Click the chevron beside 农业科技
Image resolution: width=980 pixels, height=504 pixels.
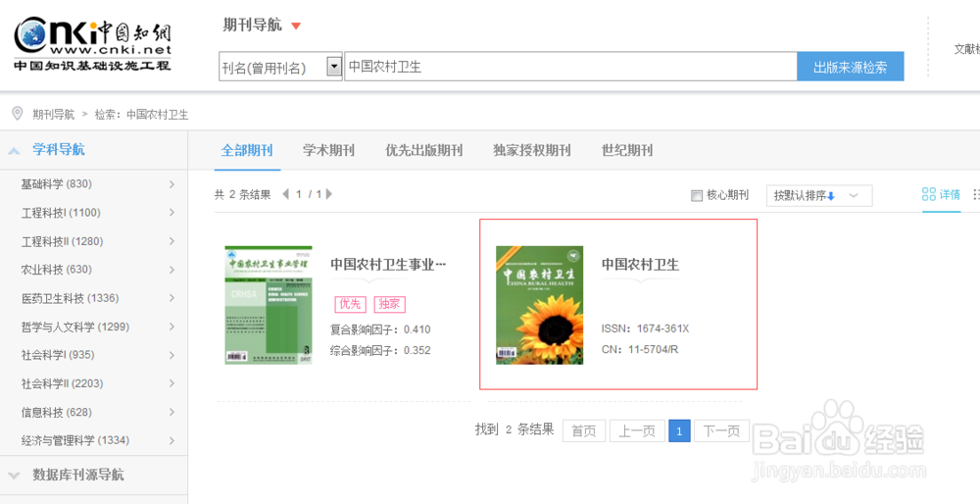tap(171, 270)
